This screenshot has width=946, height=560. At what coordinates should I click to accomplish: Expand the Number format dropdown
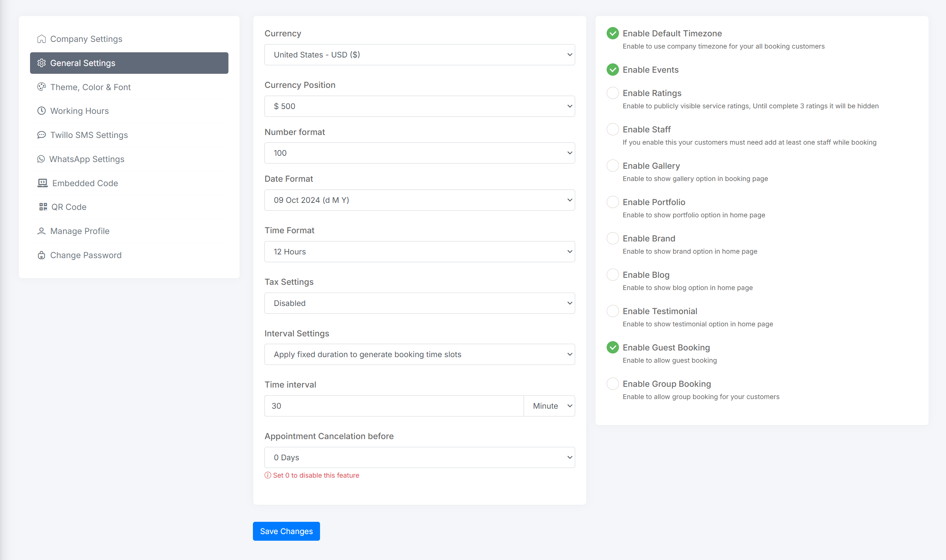pos(420,153)
